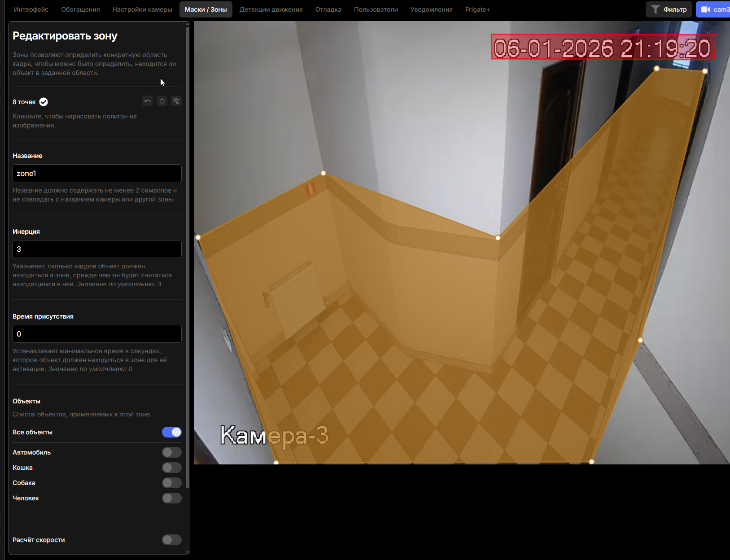730x560 pixels.
Task: Switch to the Отладка tab
Action: point(328,9)
